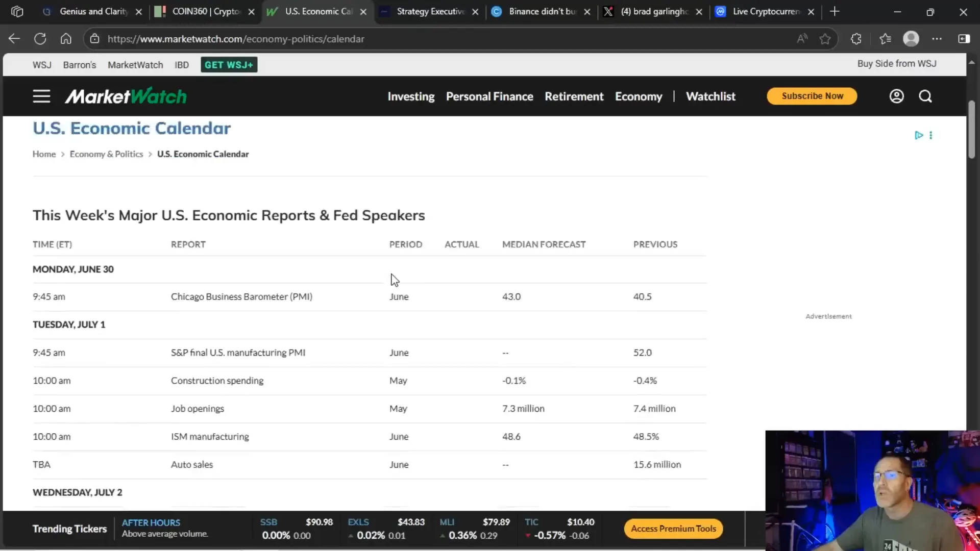Click the MarketWatch logo
980x551 pixels.
(x=126, y=96)
